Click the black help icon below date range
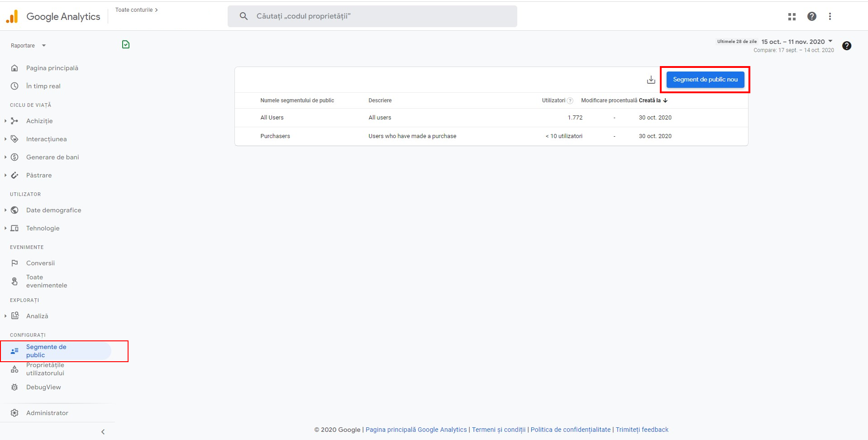 point(846,46)
